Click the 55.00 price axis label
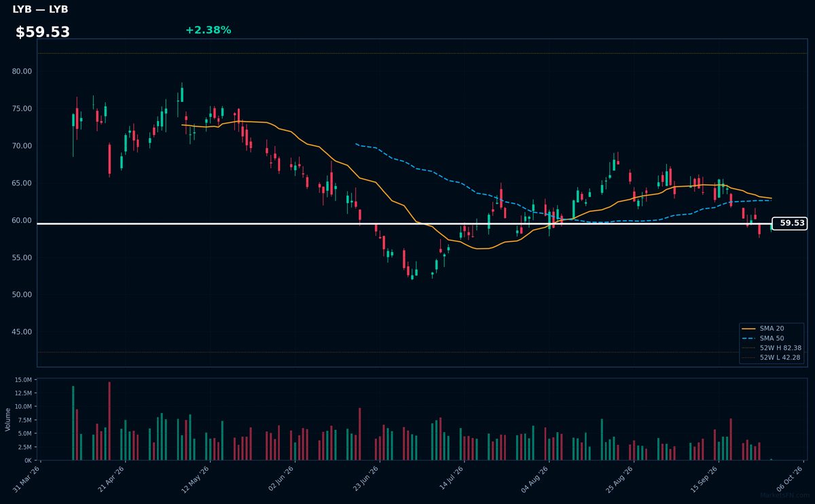Viewport: 815px width, 504px height. (x=22, y=257)
